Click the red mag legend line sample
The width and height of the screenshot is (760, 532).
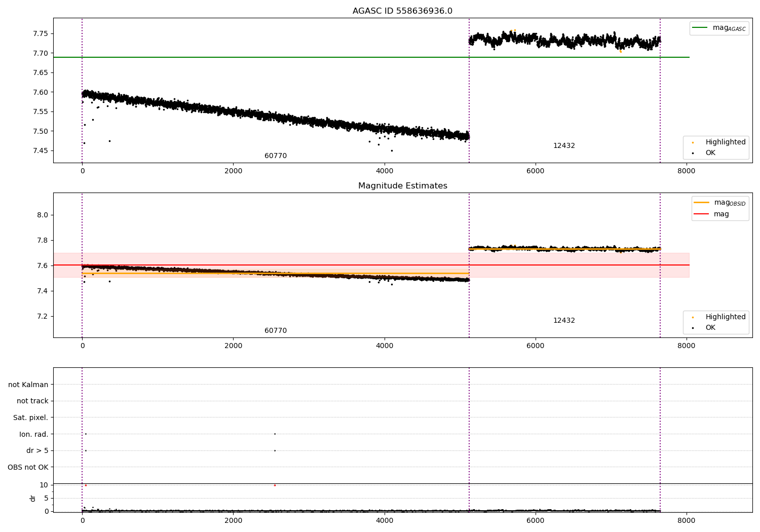point(701,214)
